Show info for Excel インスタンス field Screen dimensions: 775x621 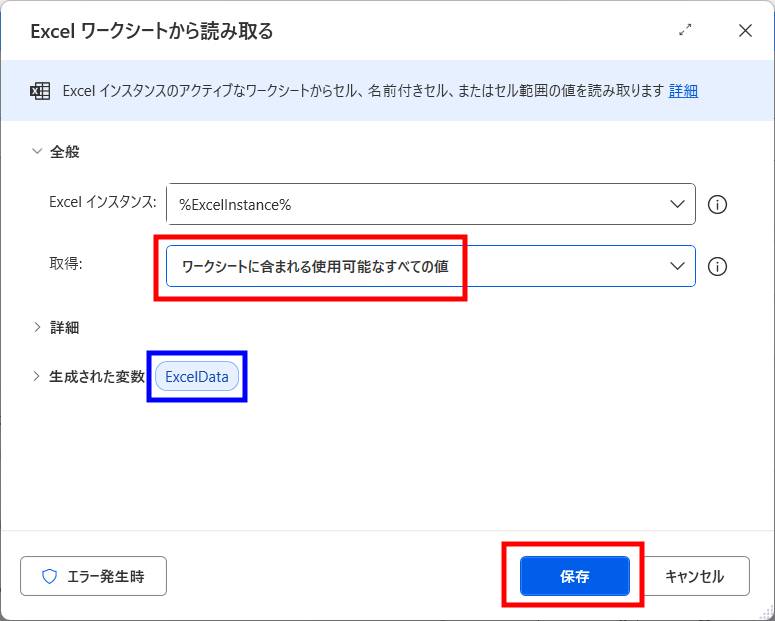(x=717, y=204)
